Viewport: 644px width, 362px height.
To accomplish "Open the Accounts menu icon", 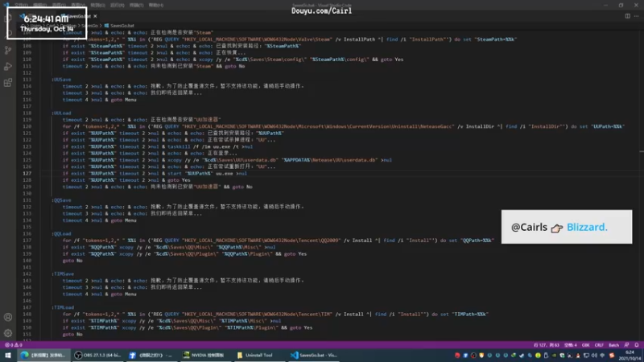I will pos(8,317).
